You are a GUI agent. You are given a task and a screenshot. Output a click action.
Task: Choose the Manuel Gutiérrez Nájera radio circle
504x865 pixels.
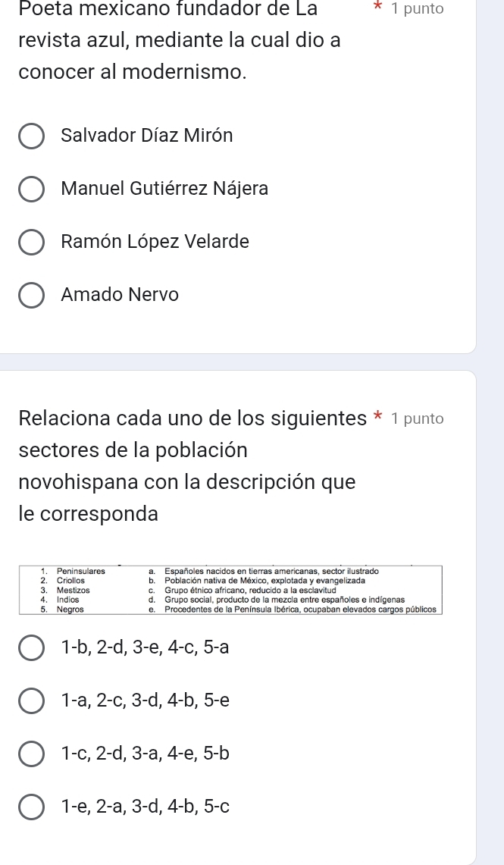coord(31,190)
